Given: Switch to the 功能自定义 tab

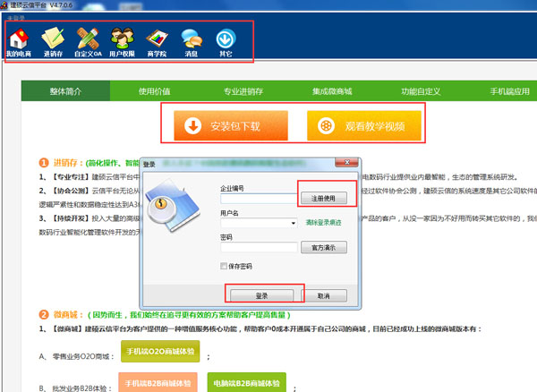Looking at the screenshot, I should 421,91.
